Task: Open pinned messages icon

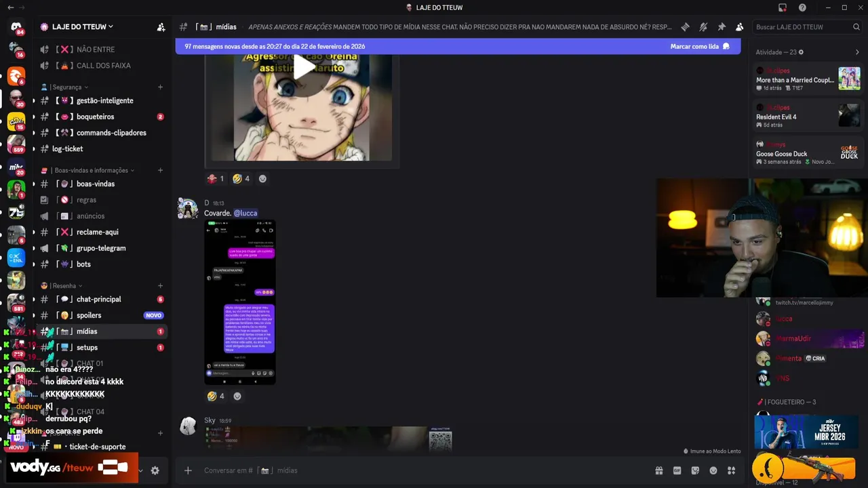Action: (x=722, y=27)
